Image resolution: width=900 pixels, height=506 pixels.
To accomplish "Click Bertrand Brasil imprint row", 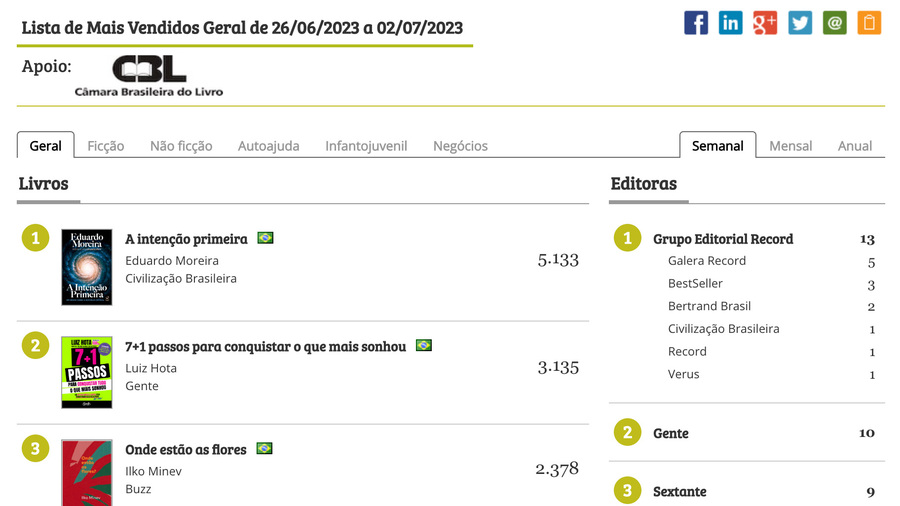I will coord(771,306).
